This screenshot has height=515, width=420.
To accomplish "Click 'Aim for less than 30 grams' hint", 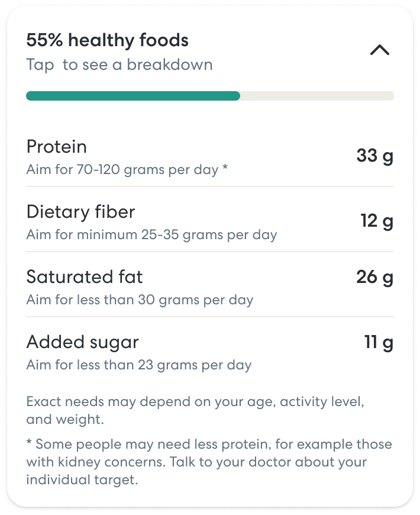I will point(140,300).
